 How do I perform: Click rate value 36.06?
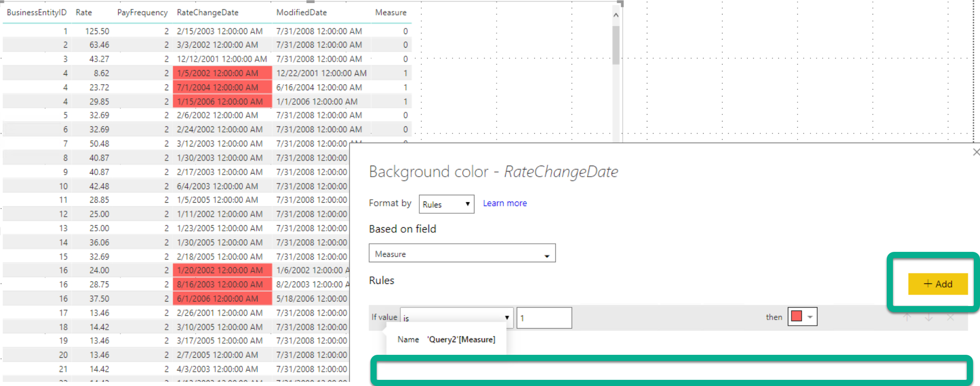pyautogui.click(x=99, y=242)
